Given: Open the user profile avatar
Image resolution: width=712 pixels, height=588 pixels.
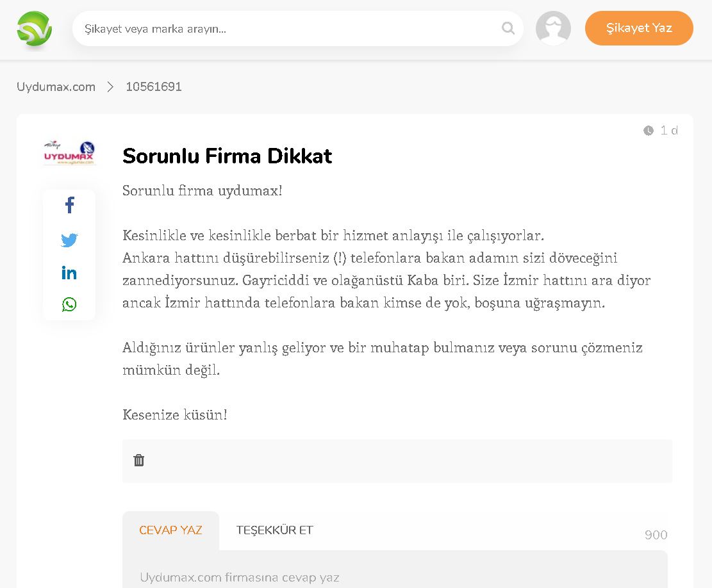Looking at the screenshot, I should [x=553, y=28].
